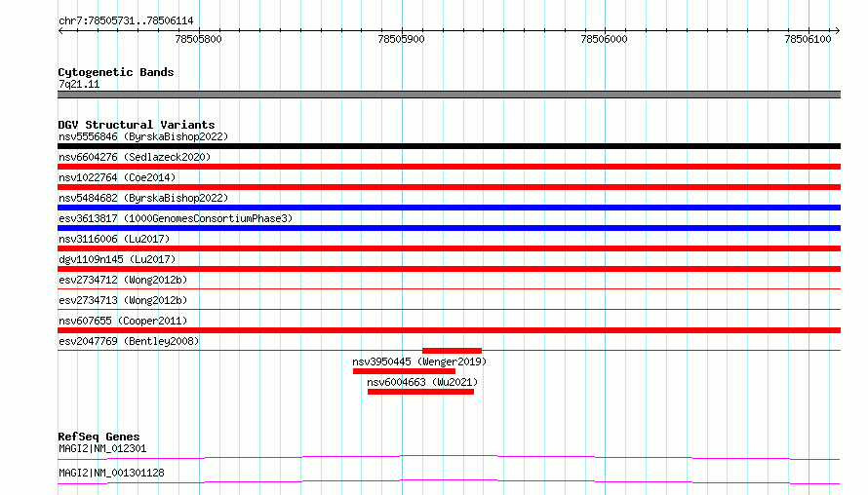Click the 78505900 ruler position label

pos(402,39)
